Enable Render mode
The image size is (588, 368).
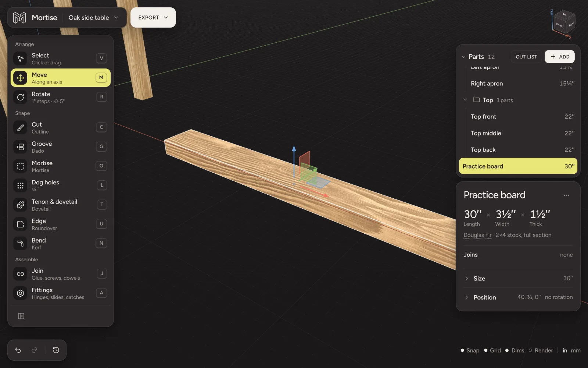pos(541,350)
